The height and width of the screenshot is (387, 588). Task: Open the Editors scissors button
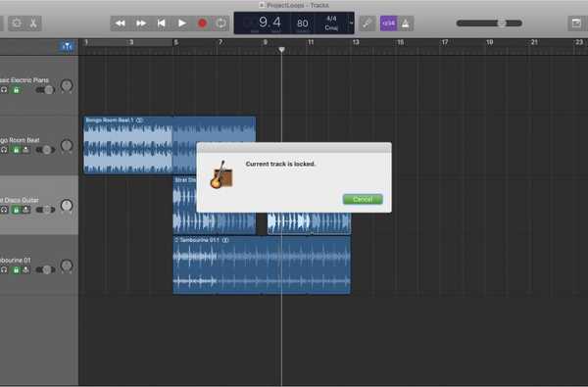(x=33, y=24)
